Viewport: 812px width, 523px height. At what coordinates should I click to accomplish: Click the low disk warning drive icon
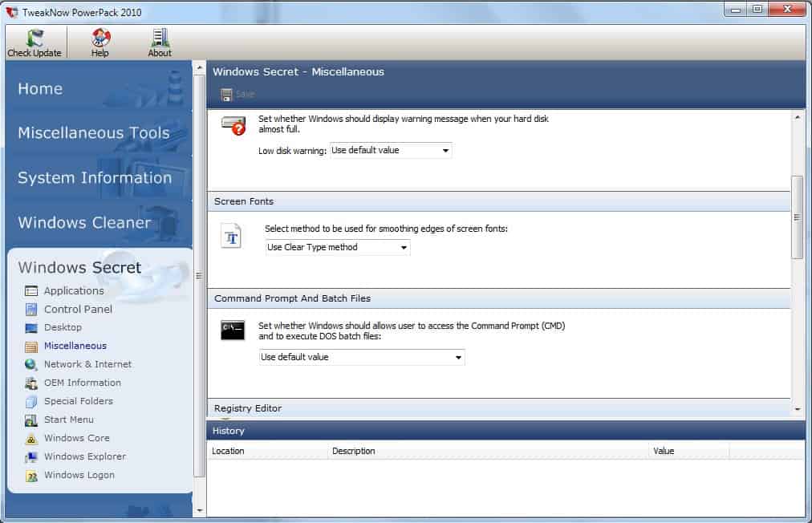233,126
